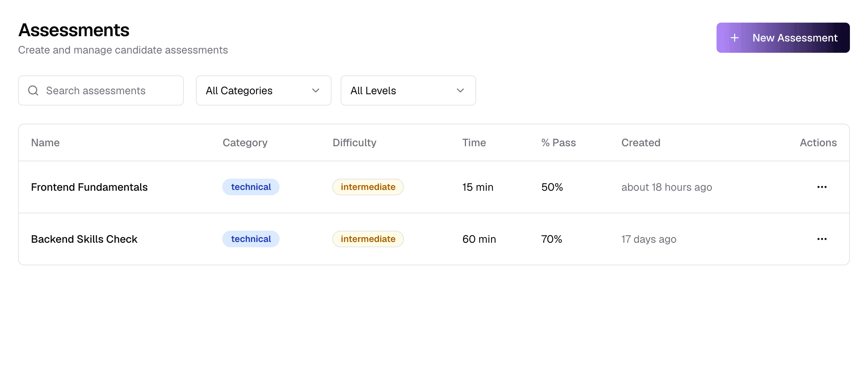The height and width of the screenshot is (392, 868).
Task: Click the 70% pass value
Action: pyautogui.click(x=552, y=239)
